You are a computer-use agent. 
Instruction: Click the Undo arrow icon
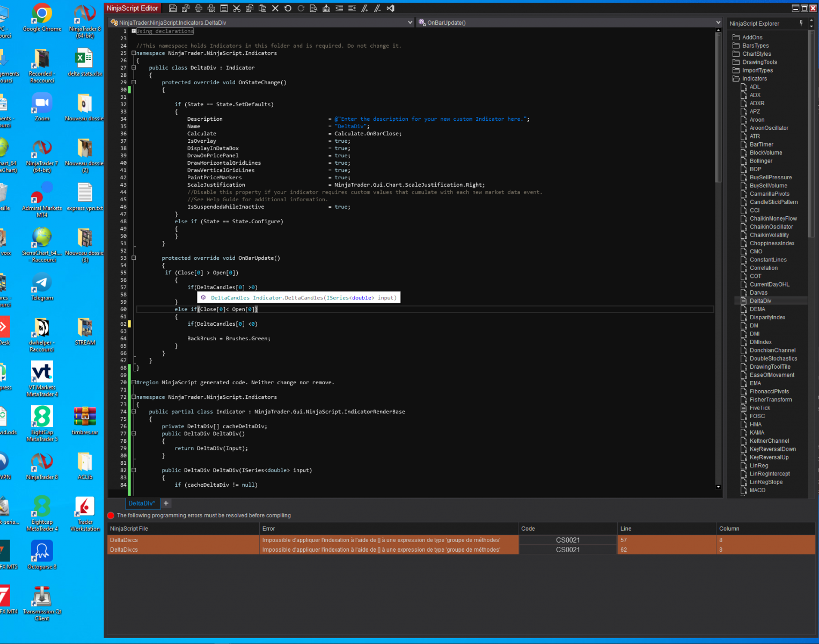coord(288,8)
